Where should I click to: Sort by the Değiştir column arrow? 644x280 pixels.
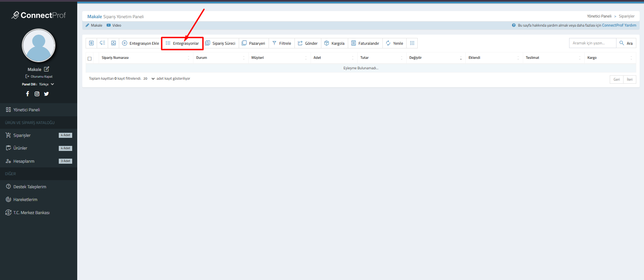pyautogui.click(x=461, y=58)
